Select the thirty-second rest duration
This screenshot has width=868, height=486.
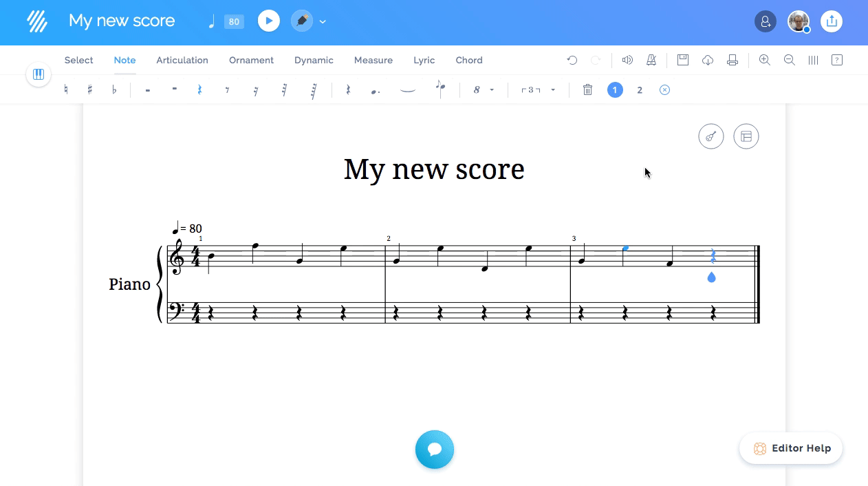pyautogui.click(x=284, y=89)
